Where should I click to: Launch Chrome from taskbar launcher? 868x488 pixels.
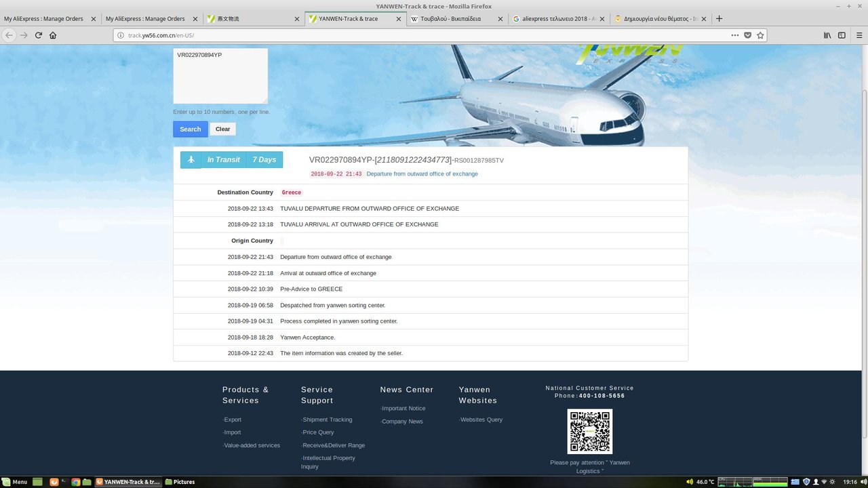[76, 482]
